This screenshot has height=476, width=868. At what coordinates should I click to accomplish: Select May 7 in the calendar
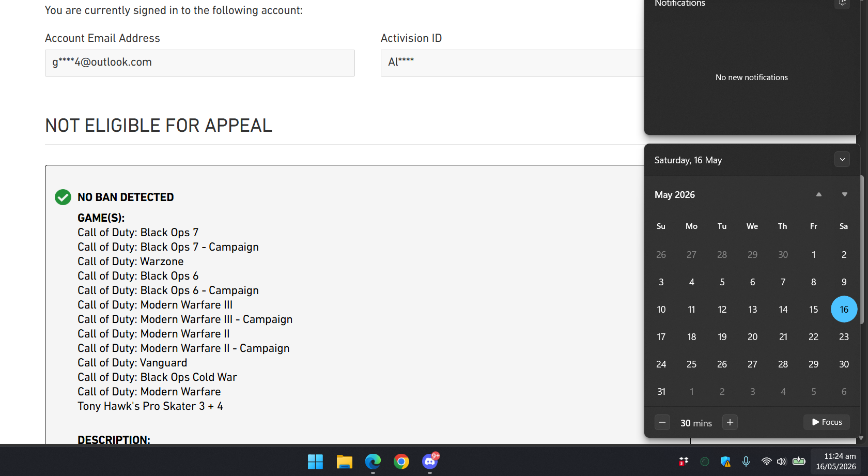point(783,282)
